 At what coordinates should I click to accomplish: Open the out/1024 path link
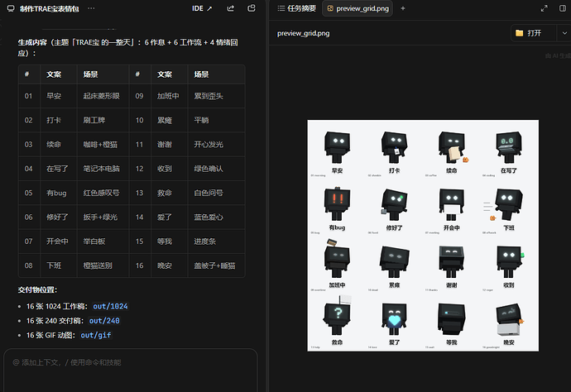coord(110,307)
